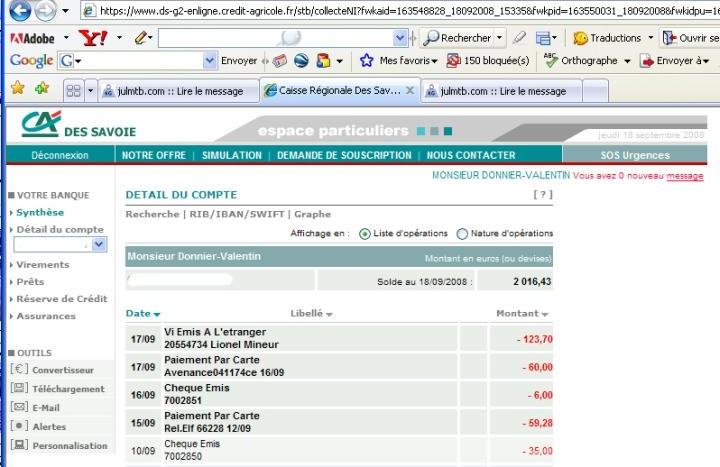Select the Nature d'opérations radio button
Image resolution: width=720 pixels, height=467 pixels.
462,234
